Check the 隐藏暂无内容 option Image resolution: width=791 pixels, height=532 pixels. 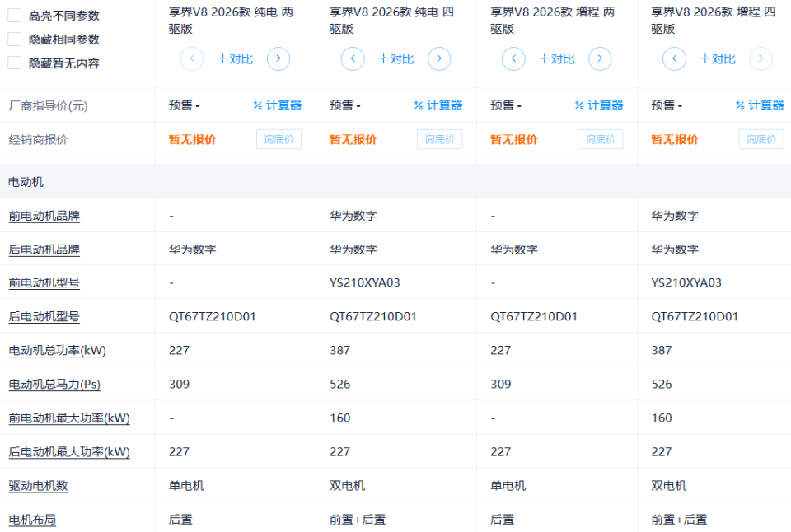coord(15,63)
